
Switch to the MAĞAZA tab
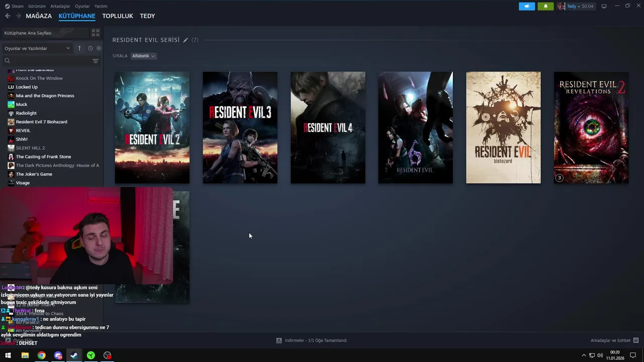pos(39,16)
